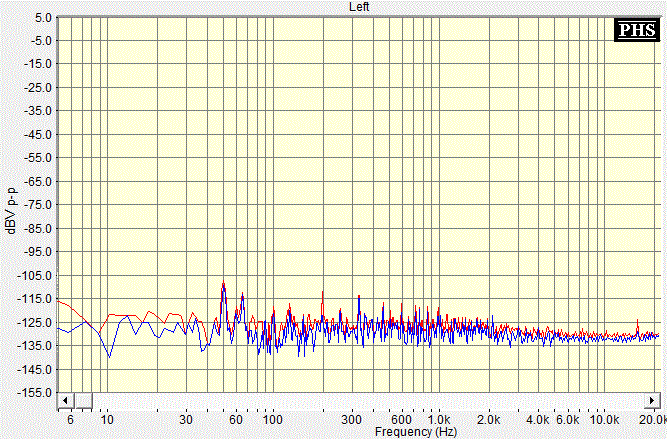
Task: Click the -145.0 vertical axis value
Action: click(34, 369)
